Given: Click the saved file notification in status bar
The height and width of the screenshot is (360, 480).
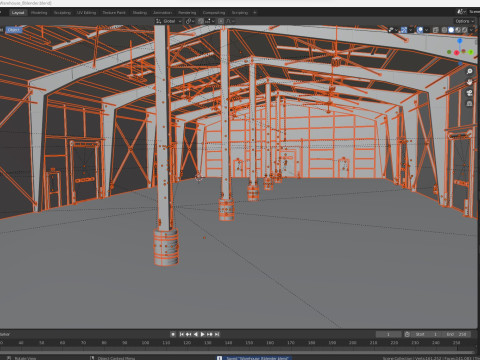Looking at the screenshot, I should point(254,358).
